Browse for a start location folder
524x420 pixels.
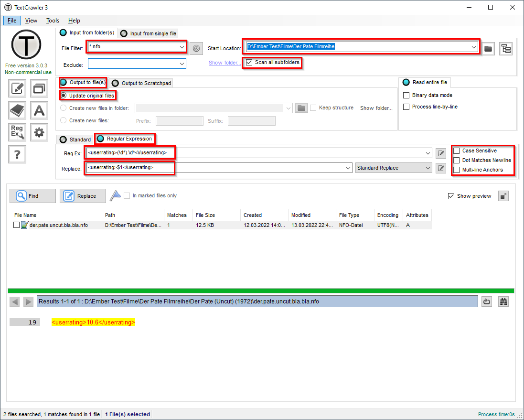488,48
